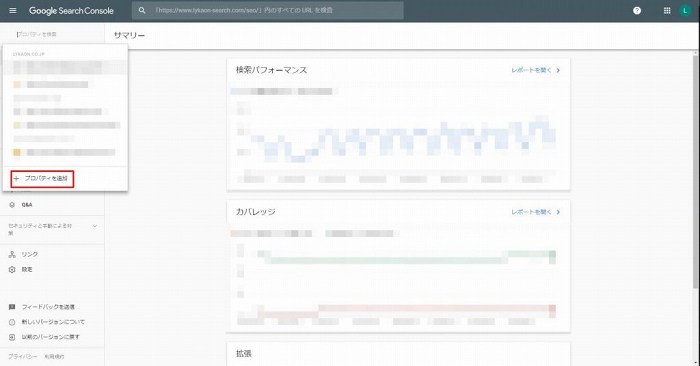
Task: Open 検索パフォーマンス レポートを開く link
Action: tap(531, 71)
